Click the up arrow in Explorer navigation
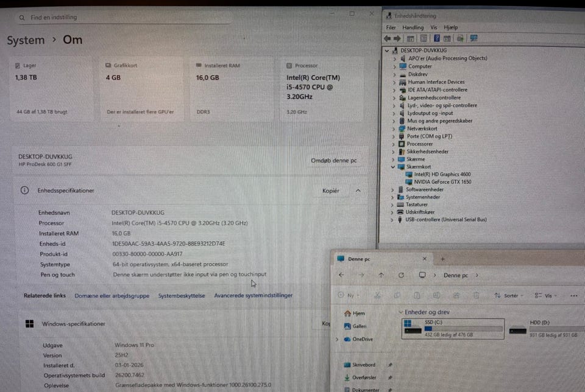The image size is (585, 392). click(x=381, y=275)
